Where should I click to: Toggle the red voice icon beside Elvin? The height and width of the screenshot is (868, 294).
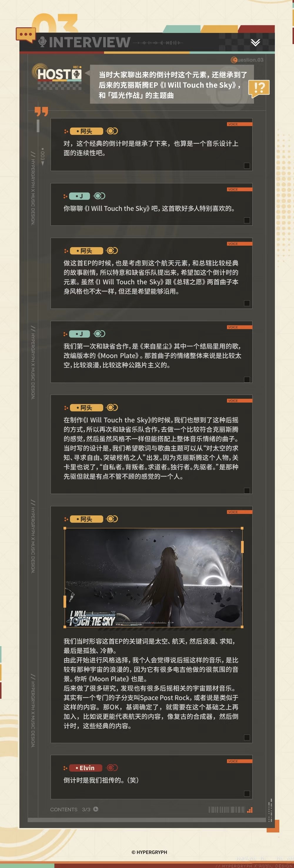point(112,768)
